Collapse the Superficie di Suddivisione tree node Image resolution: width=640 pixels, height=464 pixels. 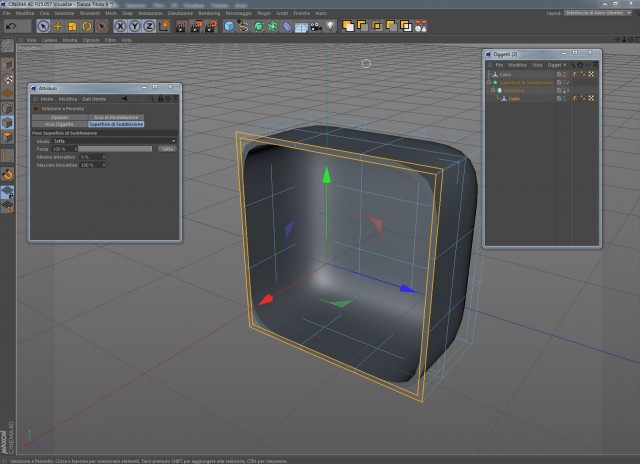[x=489, y=82]
